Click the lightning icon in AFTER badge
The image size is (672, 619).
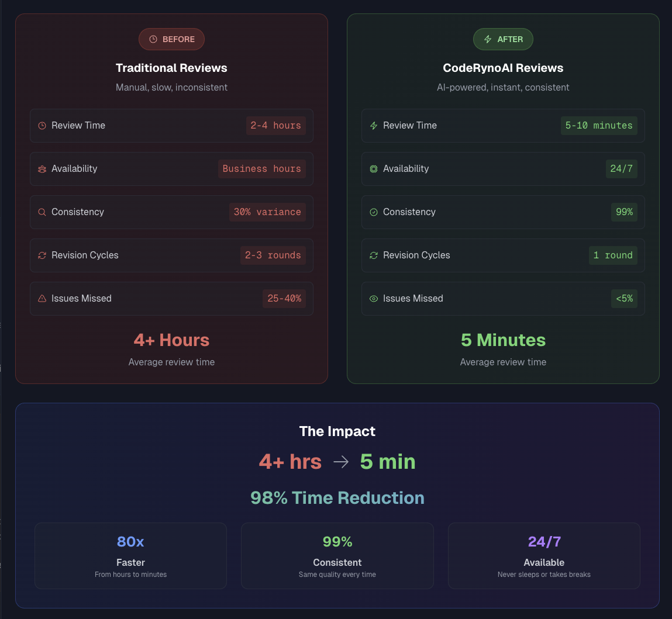point(488,39)
